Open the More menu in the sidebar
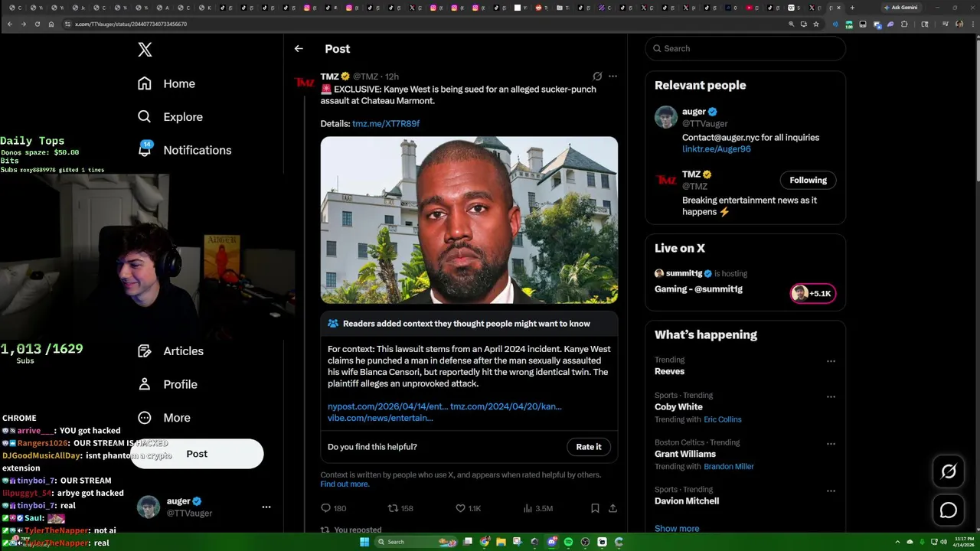Viewport: 980px width, 551px height. (x=164, y=418)
